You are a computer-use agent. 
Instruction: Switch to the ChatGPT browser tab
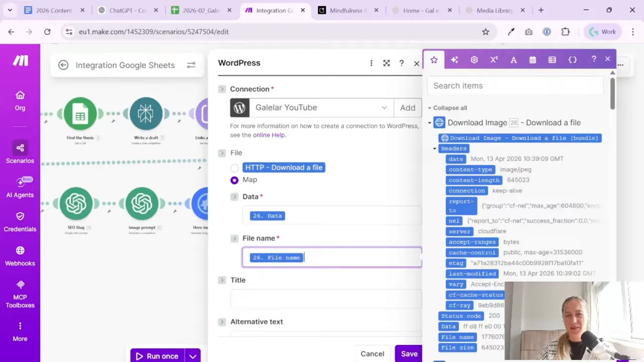click(x=127, y=10)
